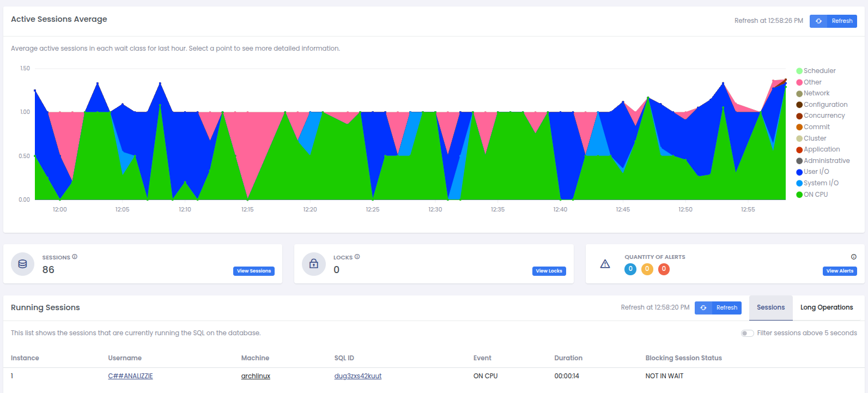The width and height of the screenshot is (868, 393).
Task: Click the View Sessions button
Action: (x=254, y=271)
